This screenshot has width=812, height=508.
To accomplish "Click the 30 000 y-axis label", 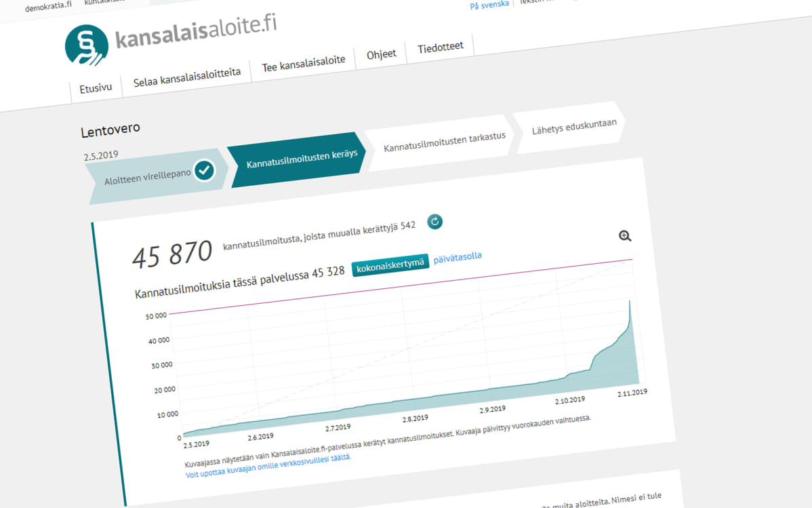I will click(x=161, y=366).
